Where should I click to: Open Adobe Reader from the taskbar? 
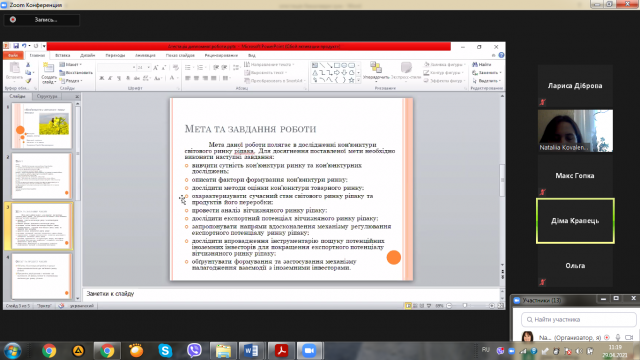(281, 351)
